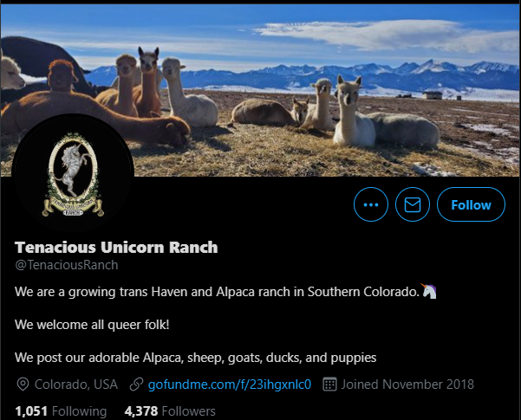View the 1,051 Following list
Screen dimensions: 521x420
coord(61,411)
